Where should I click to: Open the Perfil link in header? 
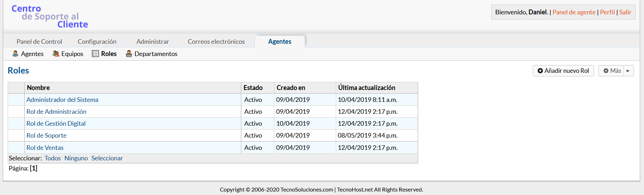pos(607,12)
